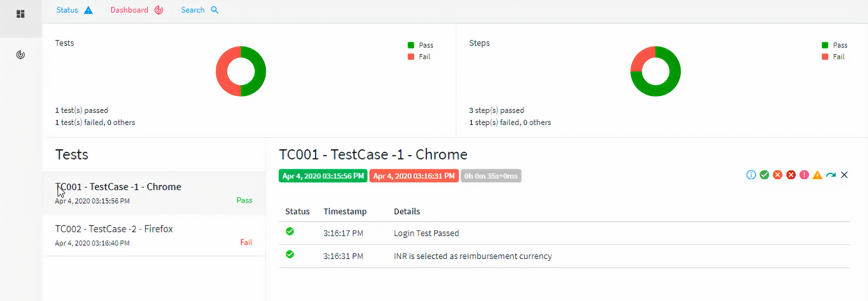Screen dimensions: 868x301
Task: Open the dashboard view icon in sidebar
Action: (x=21, y=55)
